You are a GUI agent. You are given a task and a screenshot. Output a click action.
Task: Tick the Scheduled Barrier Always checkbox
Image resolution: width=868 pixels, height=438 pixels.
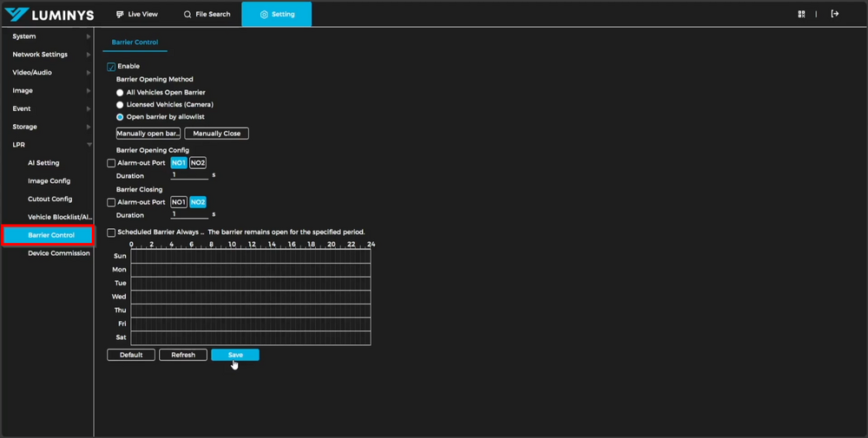click(x=111, y=232)
